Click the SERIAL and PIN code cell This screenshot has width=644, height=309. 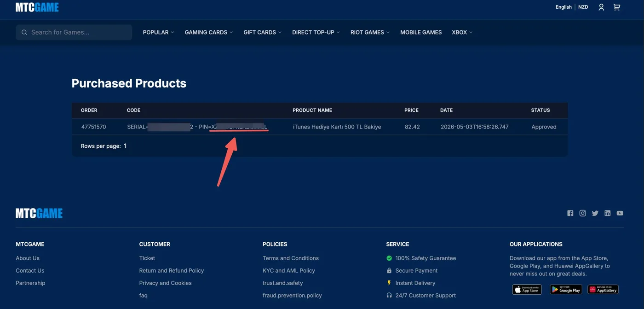click(197, 127)
